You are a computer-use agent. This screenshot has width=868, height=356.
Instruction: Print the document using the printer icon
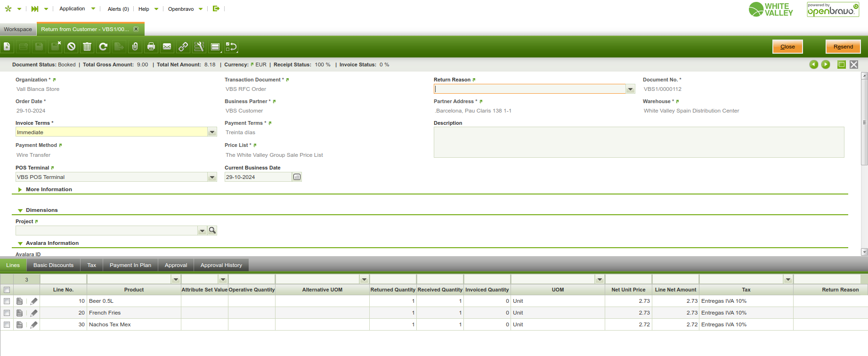tap(151, 47)
